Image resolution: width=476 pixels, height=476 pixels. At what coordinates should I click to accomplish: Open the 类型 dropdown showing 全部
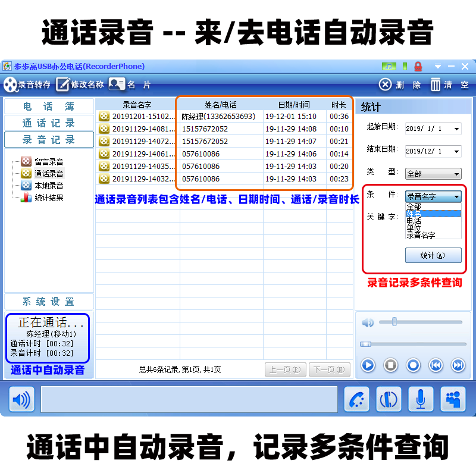tap(433, 174)
